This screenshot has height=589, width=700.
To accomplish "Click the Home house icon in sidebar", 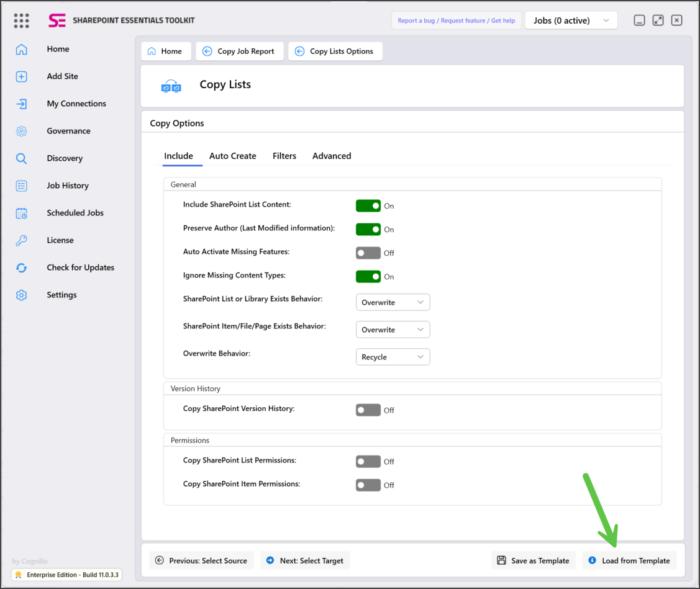I will [21, 49].
